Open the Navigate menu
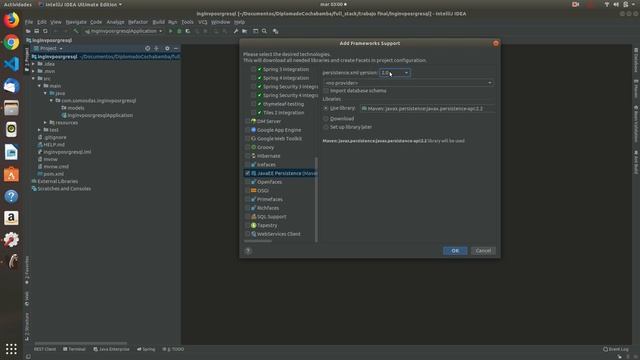Screen dimensions: 640x360 [x=76, y=22]
